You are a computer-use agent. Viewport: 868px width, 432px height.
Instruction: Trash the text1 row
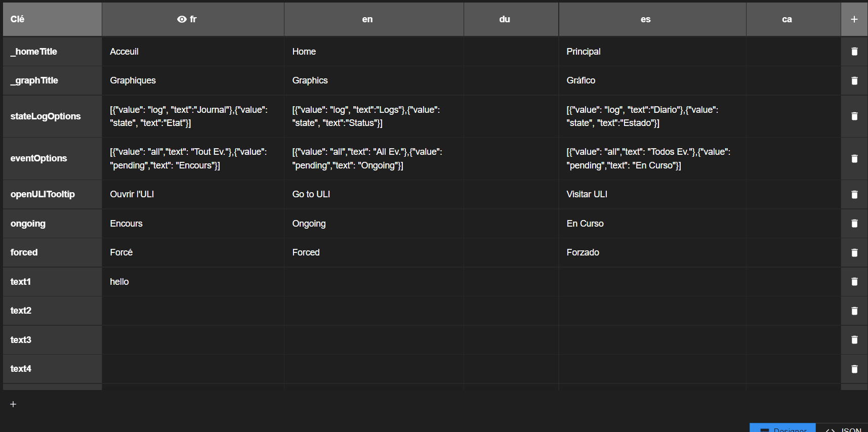854,282
